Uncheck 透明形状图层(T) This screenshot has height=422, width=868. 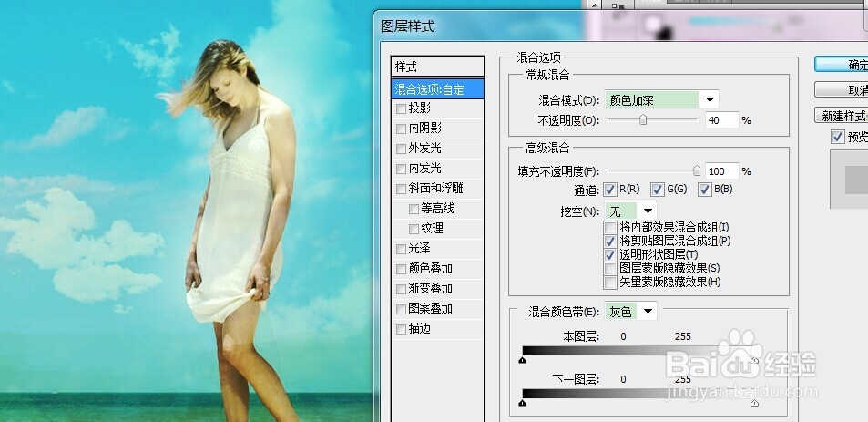point(610,255)
